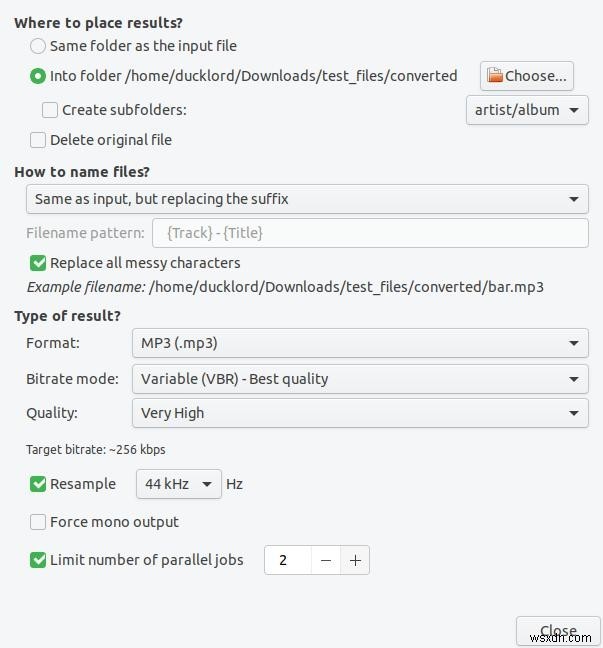Click the 'How to name files?' heading
Screen dimensions: 603x648
coord(82,172)
